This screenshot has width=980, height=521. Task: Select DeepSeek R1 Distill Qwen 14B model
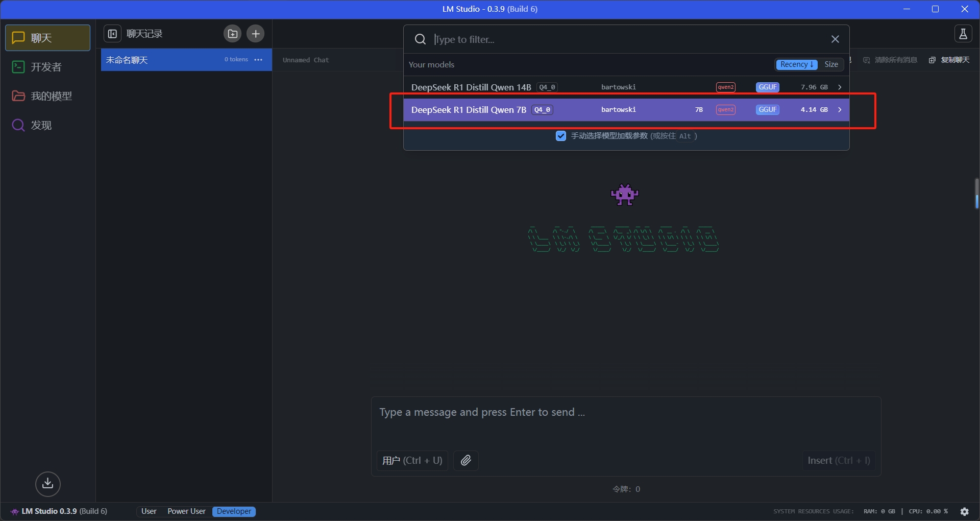pos(626,87)
